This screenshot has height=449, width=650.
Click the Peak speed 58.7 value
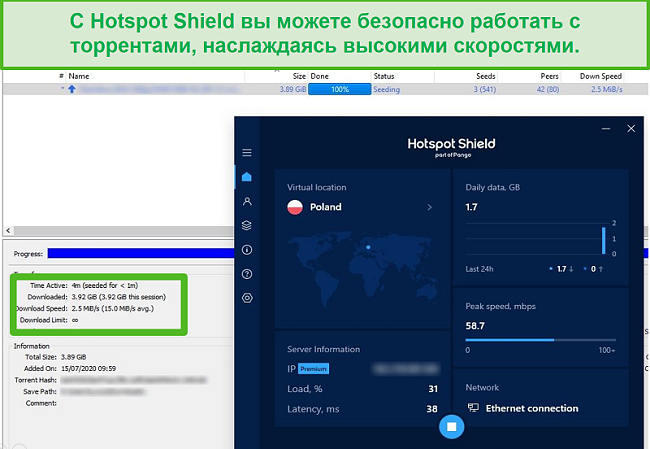point(475,326)
